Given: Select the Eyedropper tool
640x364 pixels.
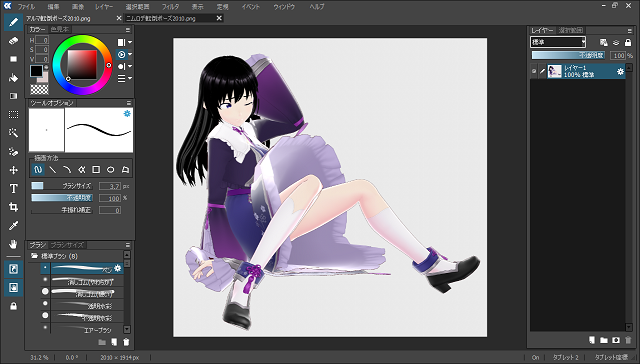Looking at the screenshot, I should [x=13, y=226].
